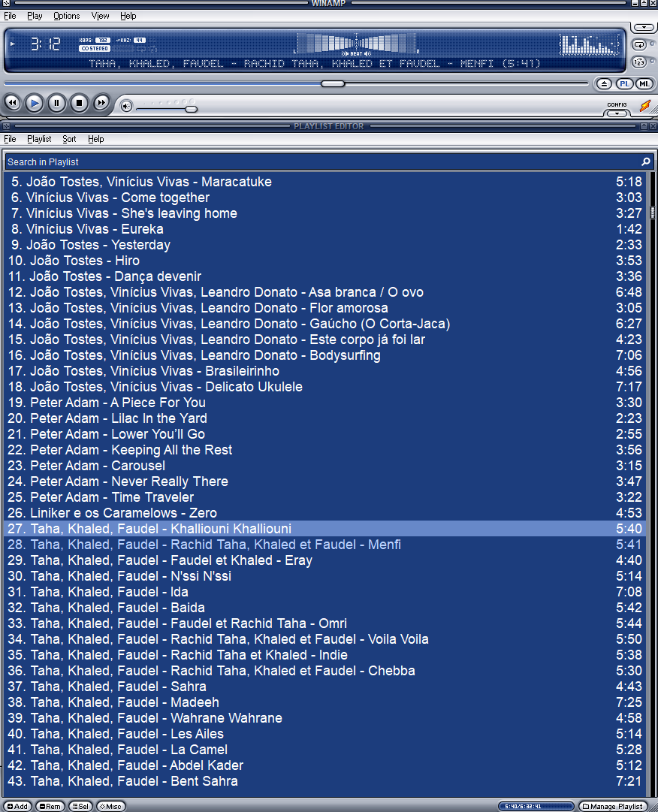Click the search magnifier icon
658x812 pixels.
coord(645,162)
